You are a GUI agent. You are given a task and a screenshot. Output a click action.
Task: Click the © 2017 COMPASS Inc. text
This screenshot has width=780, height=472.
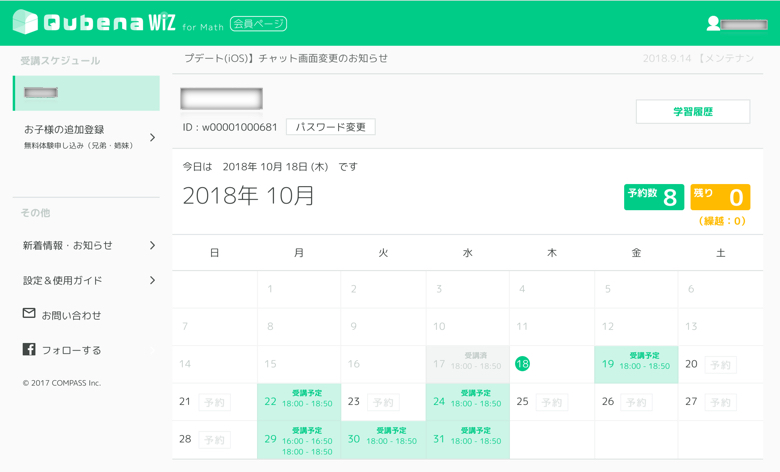(62, 383)
